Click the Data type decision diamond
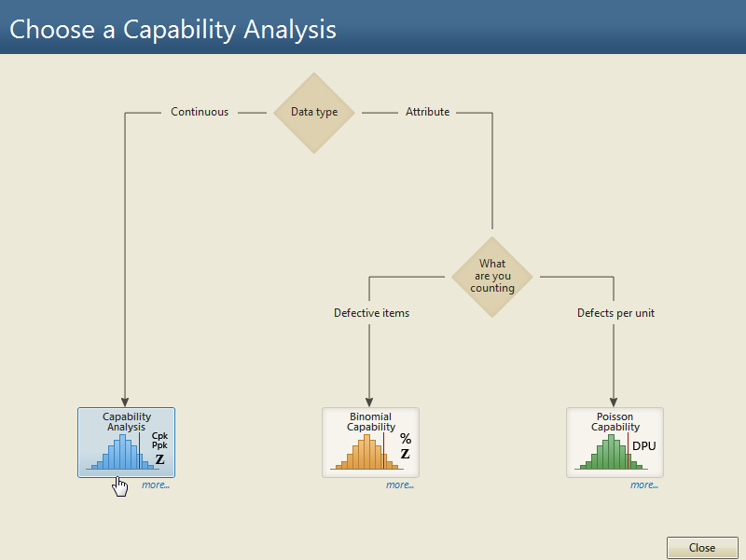The height and width of the screenshot is (560, 746). [314, 113]
